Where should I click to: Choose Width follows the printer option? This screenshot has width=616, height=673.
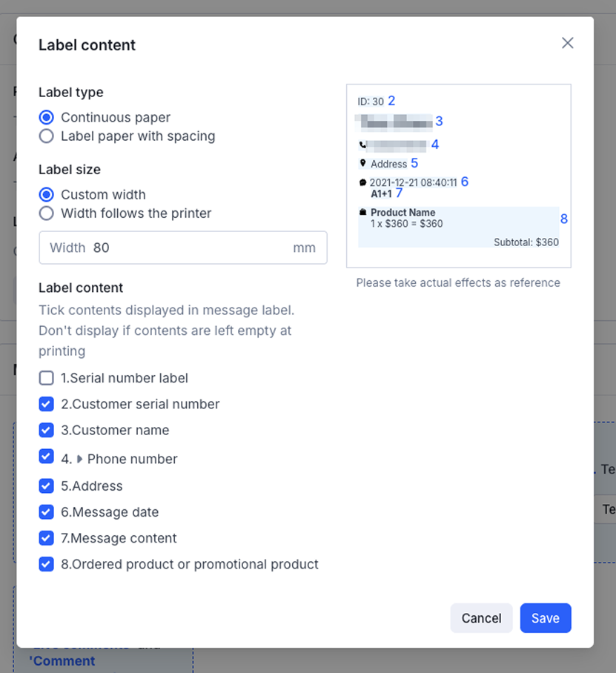47,213
